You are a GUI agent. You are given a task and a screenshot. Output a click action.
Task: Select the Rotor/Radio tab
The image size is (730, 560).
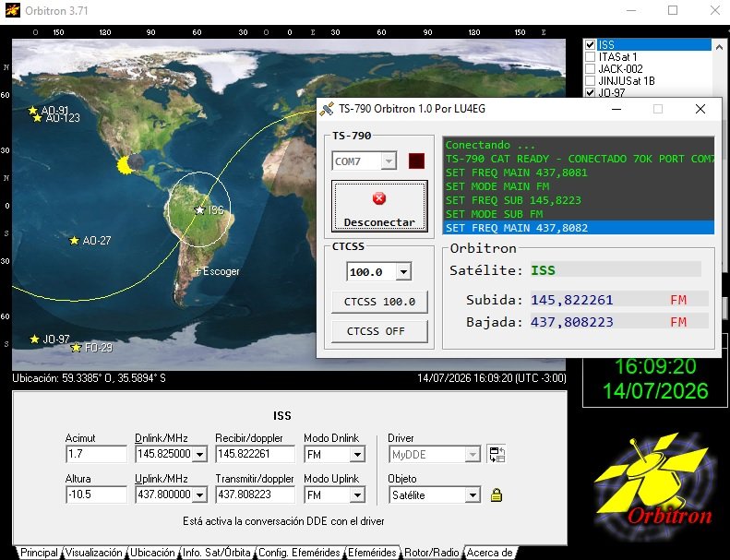(x=432, y=553)
